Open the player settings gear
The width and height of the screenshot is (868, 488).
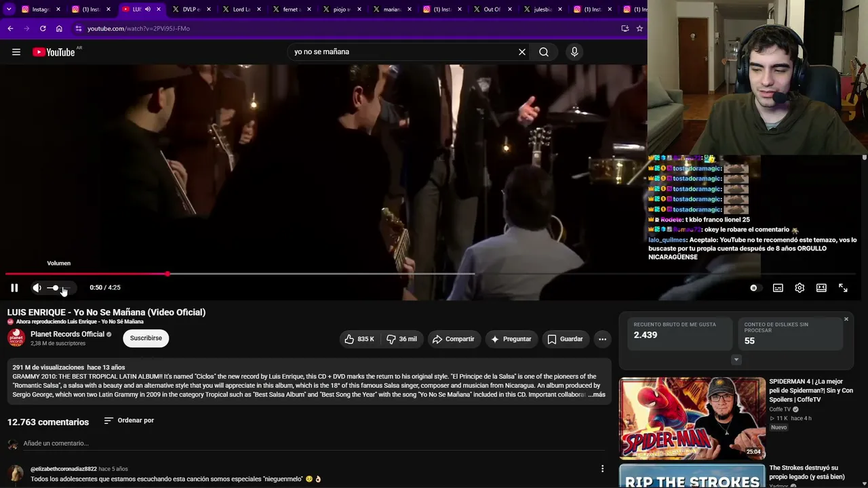800,288
